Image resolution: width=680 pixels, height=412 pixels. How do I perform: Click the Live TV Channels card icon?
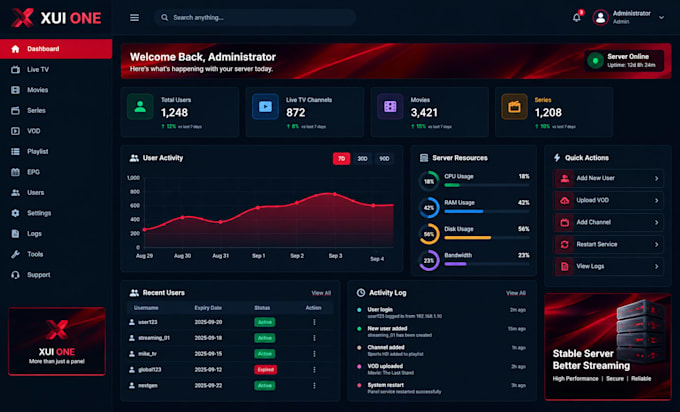[265, 107]
